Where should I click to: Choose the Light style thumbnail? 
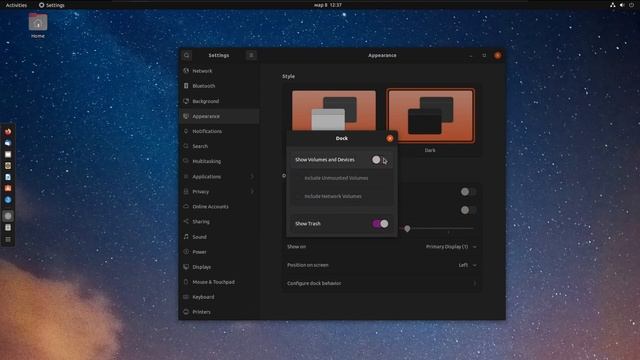[334, 110]
